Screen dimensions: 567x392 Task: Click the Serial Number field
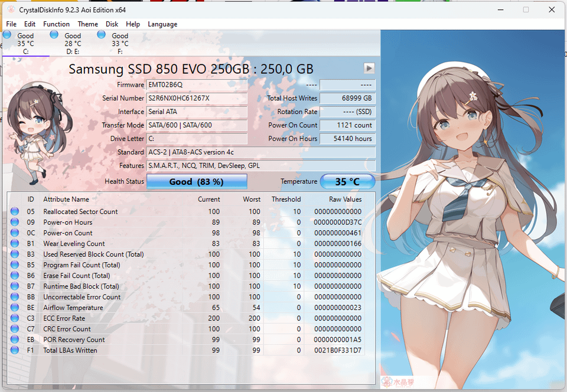coord(197,98)
